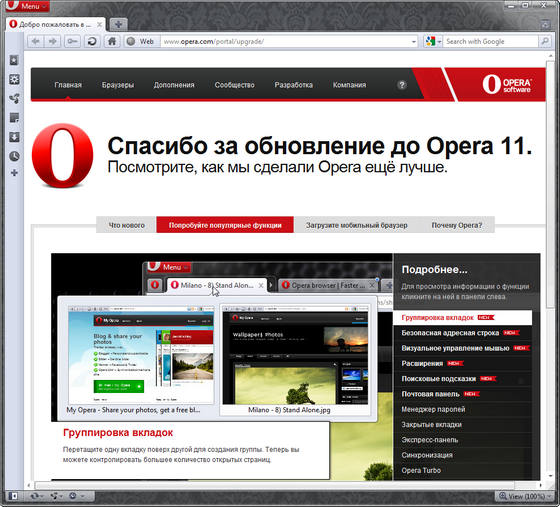Click the magnifier search button

[x=545, y=41]
